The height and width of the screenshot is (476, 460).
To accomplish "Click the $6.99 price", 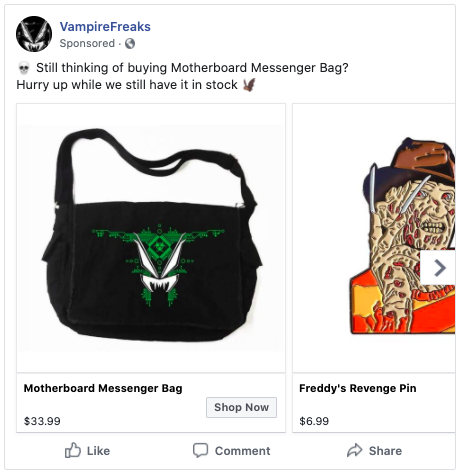I will [314, 421].
